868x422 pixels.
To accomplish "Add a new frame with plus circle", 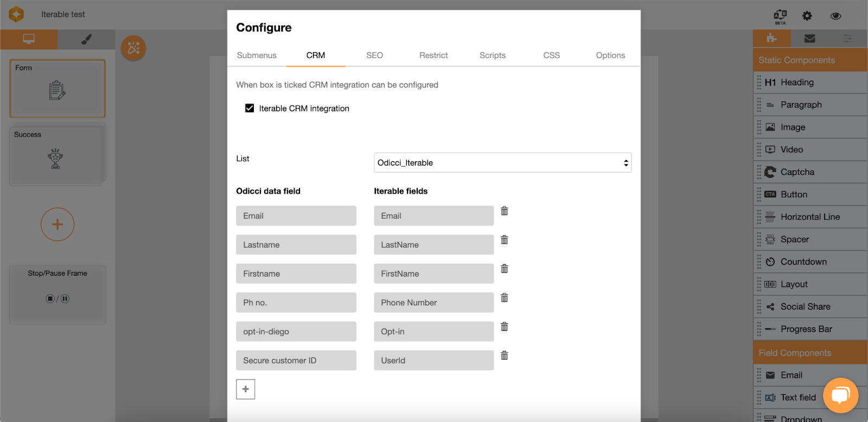I will (x=58, y=225).
